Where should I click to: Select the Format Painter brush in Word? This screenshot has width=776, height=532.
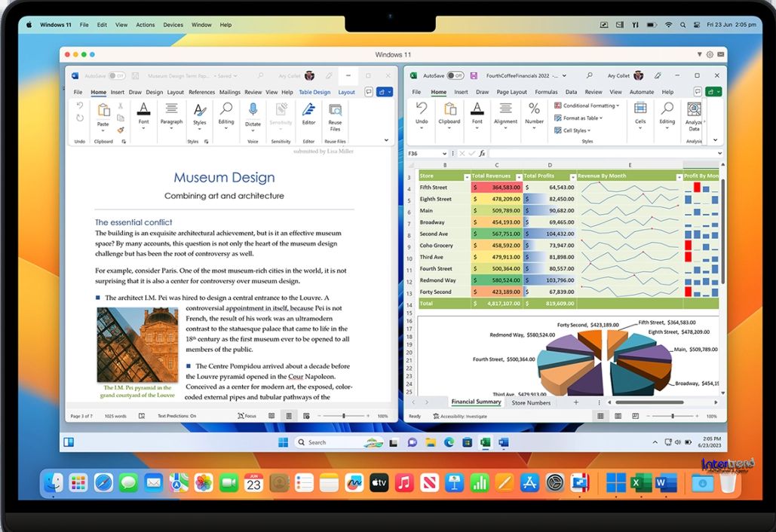(121, 130)
